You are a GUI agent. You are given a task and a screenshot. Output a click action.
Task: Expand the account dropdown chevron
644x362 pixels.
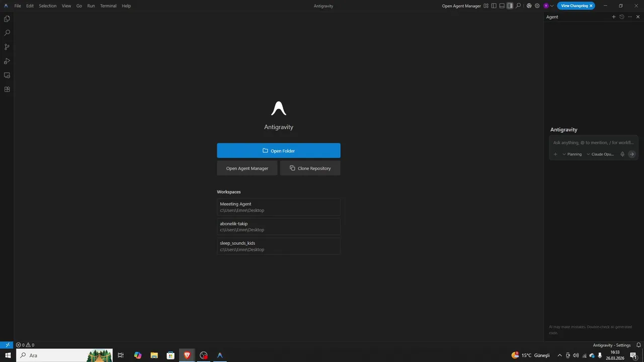point(552,6)
